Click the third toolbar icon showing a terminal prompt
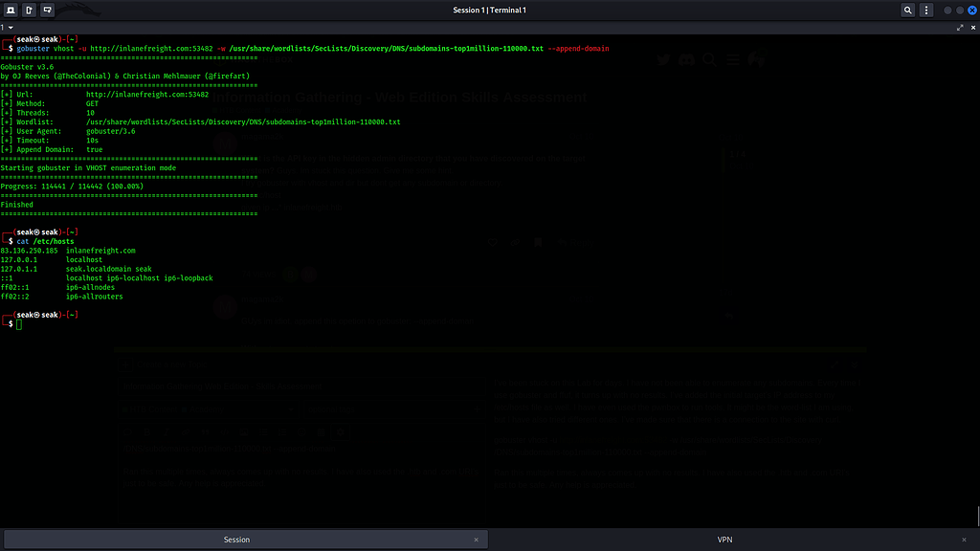Image resolution: width=980 pixels, height=551 pixels. [x=45, y=10]
